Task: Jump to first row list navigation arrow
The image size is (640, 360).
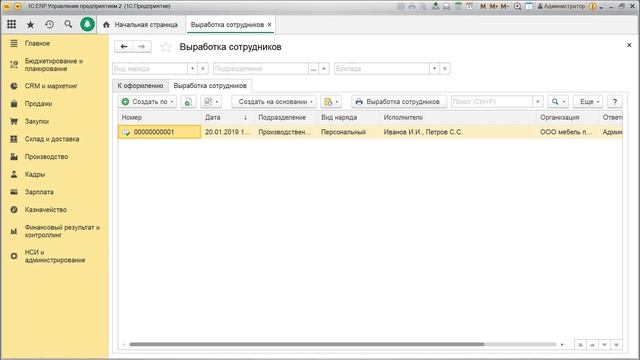Action: tap(580, 345)
